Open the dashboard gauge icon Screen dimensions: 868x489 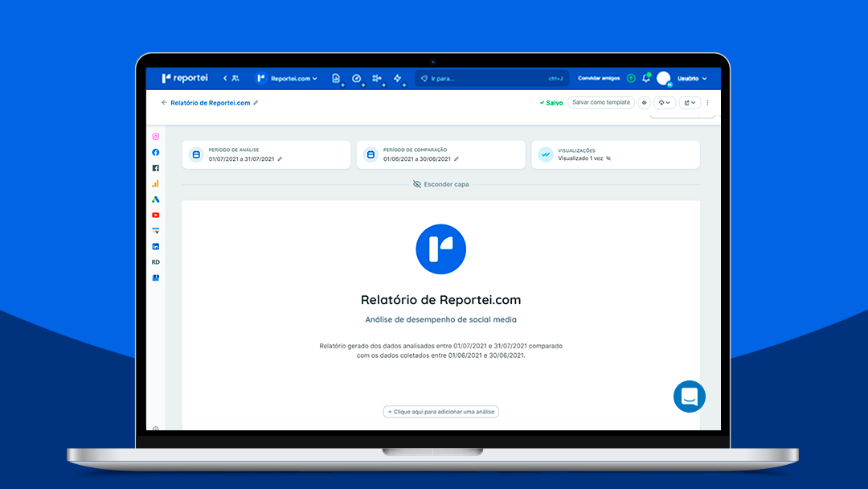point(357,79)
